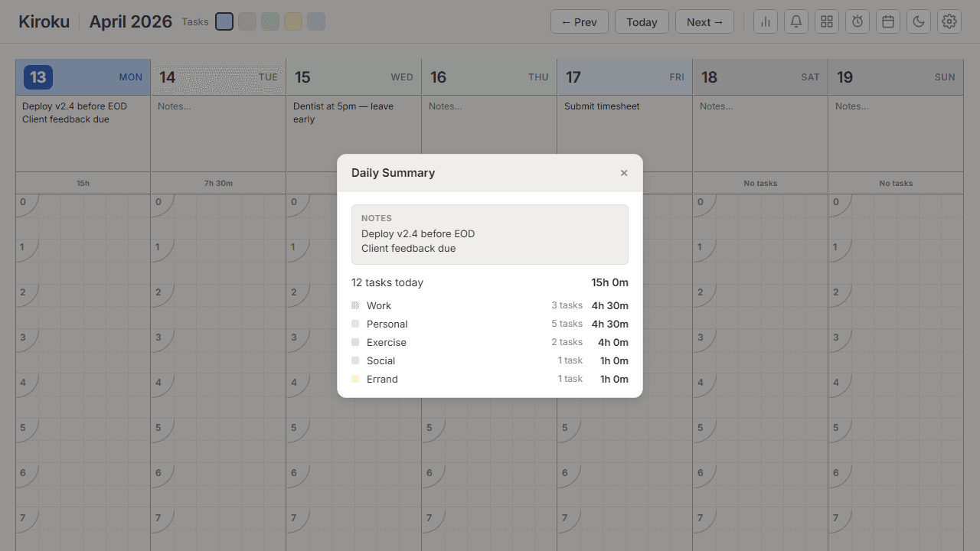This screenshot has height=551, width=980.
Task: Open the settings gear icon
Action: pyautogui.click(x=949, y=21)
